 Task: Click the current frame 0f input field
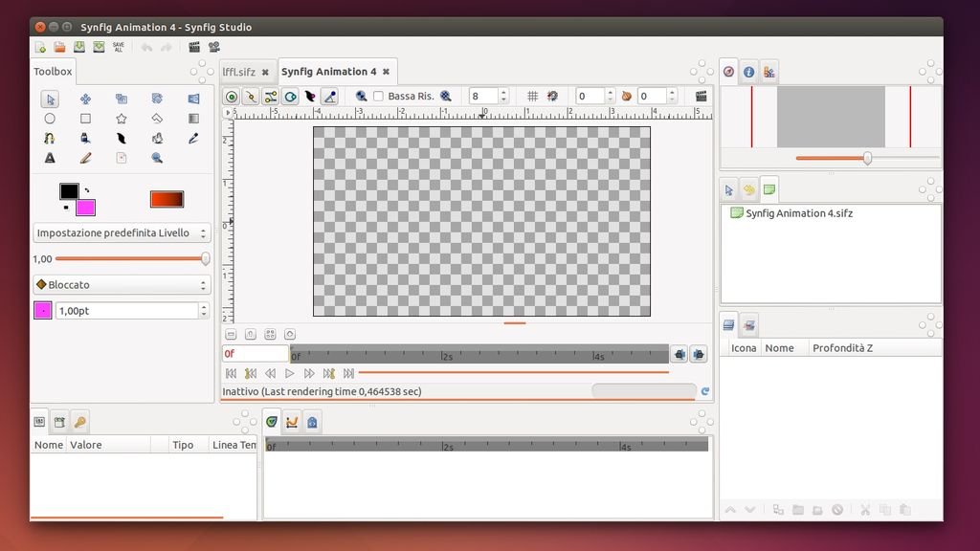coord(254,354)
